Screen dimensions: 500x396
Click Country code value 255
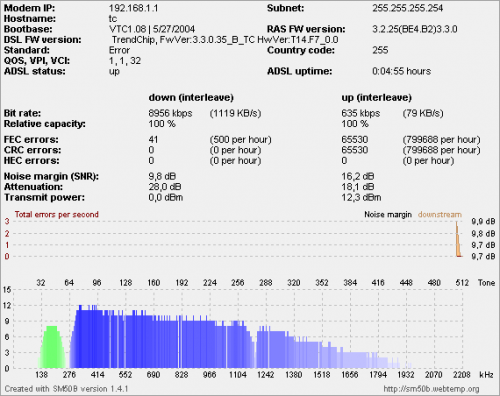[380, 50]
